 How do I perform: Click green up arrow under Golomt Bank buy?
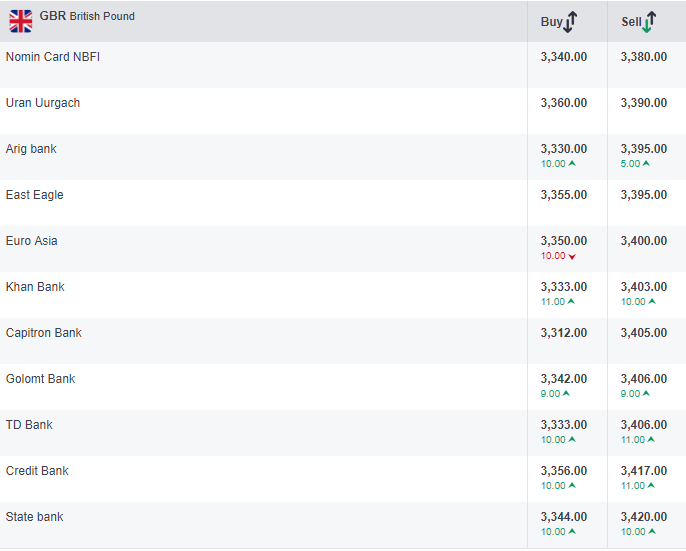pos(566,394)
